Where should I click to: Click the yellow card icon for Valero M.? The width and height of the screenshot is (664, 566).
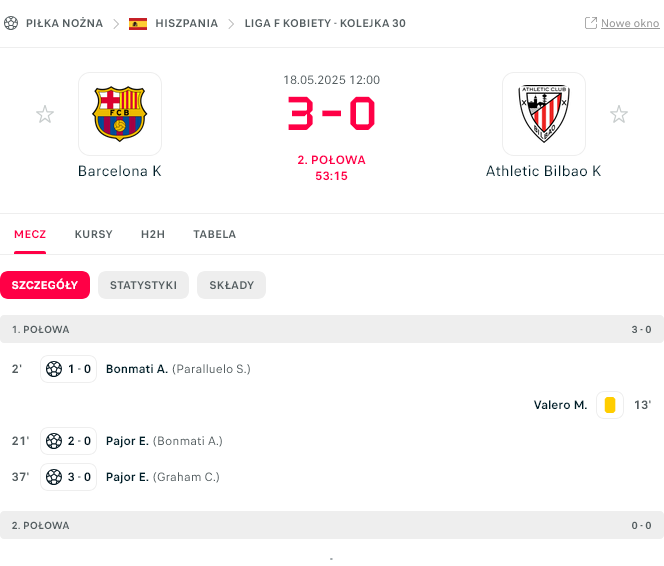[x=609, y=405]
